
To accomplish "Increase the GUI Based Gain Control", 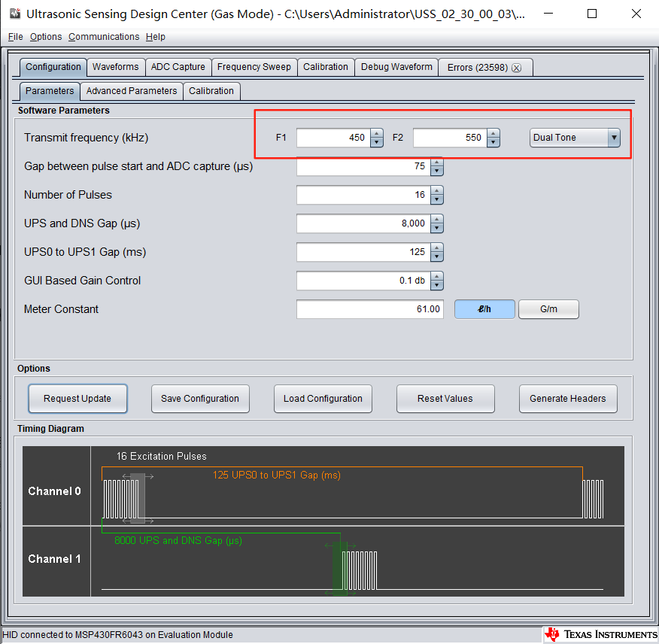I will (x=437, y=277).
